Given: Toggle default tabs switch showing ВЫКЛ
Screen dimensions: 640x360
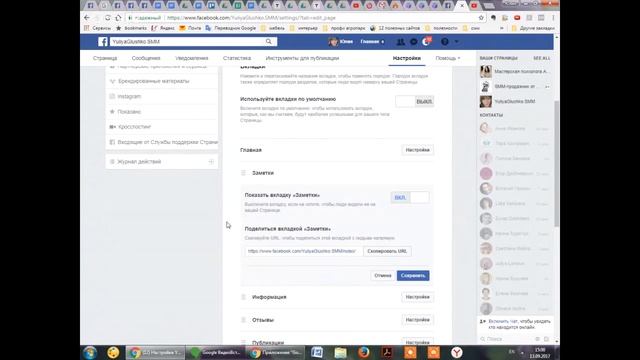Looking at the screenshot, I should [414, 101].
